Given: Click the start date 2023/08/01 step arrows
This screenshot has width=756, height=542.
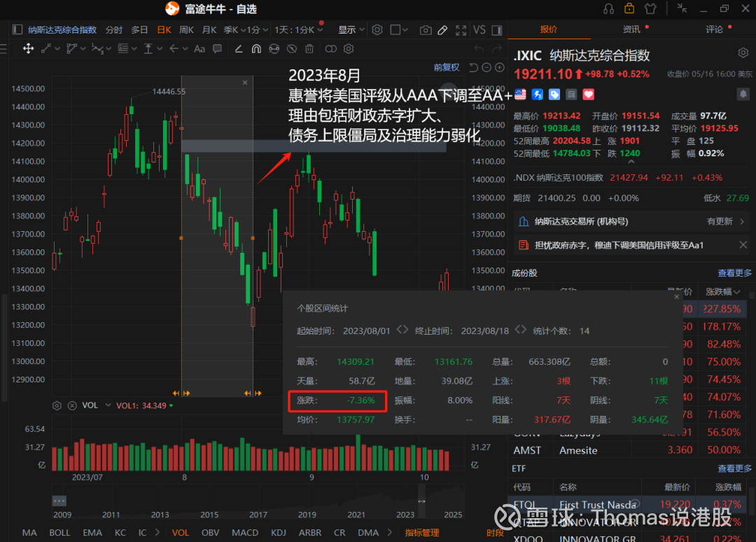Looking at the screenshot, I should pyautogui.click(x=402, y=330).
